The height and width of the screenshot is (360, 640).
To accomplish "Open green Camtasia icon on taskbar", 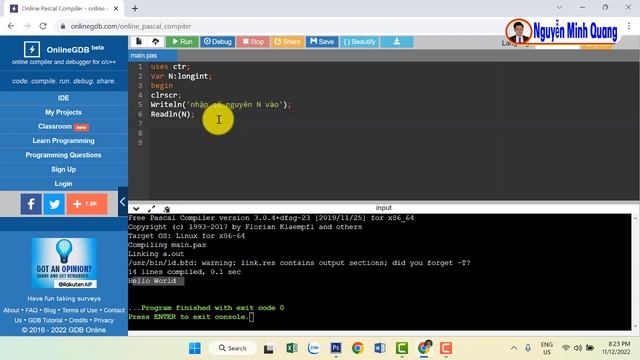I will [x=402, y=348].
